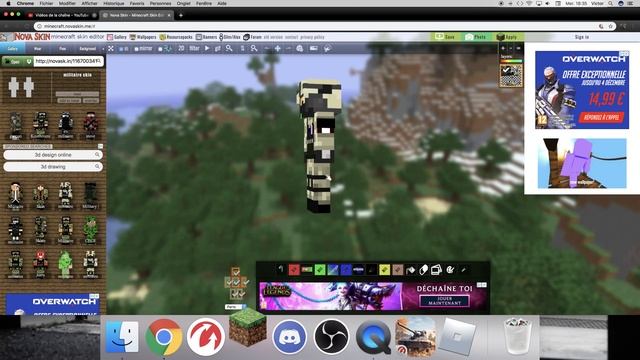
Task: Open the filter option in toolbar
Action: [194, 48]
